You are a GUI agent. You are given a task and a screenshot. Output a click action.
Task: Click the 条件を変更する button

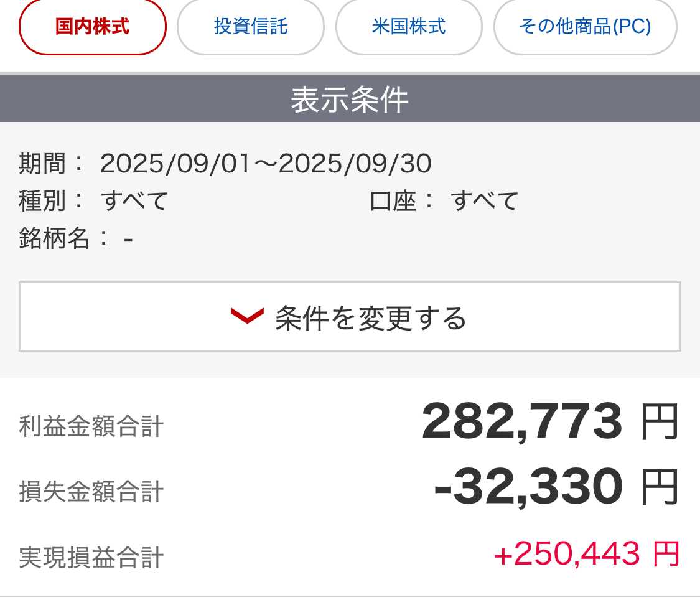coord(350,317)
